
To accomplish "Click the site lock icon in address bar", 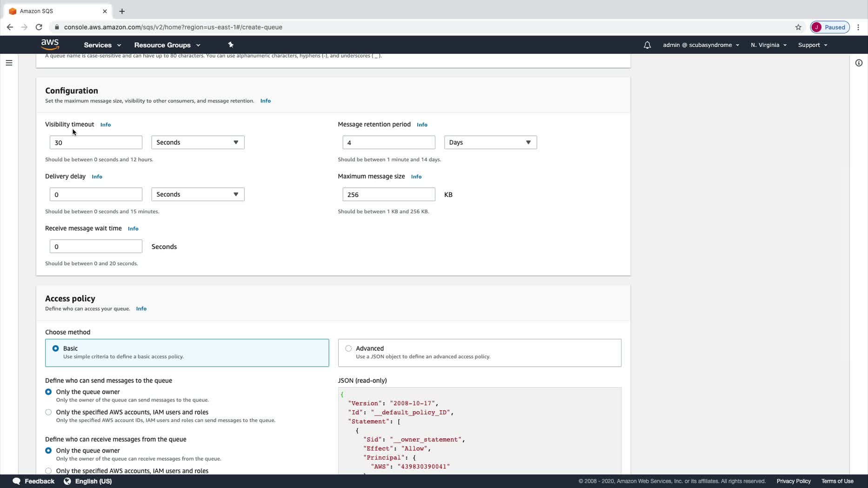I will [57, 27].
